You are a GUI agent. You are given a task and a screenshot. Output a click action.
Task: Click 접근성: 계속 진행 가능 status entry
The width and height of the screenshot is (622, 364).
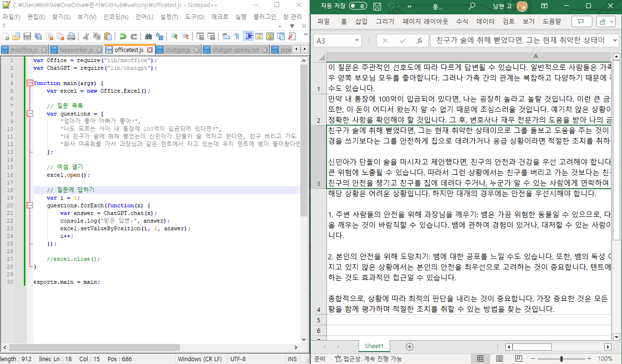pos(368,359)
